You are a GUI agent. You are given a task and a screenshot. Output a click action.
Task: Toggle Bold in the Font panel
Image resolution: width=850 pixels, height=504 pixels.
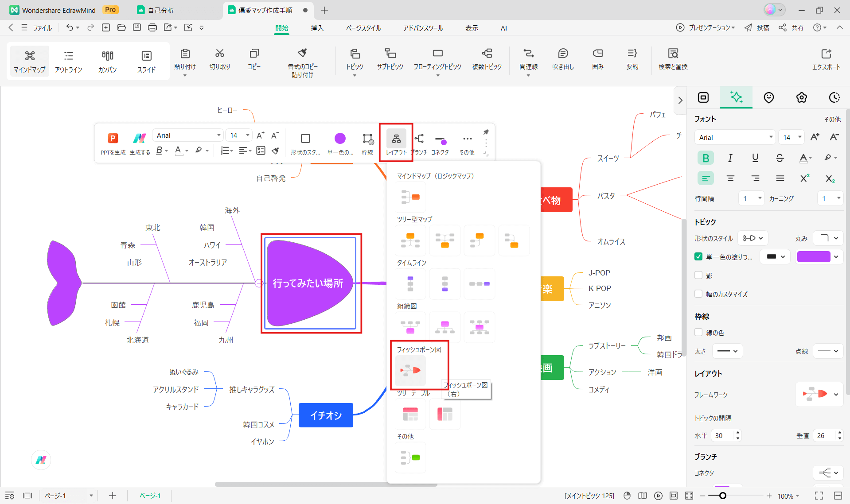(706, 158)
